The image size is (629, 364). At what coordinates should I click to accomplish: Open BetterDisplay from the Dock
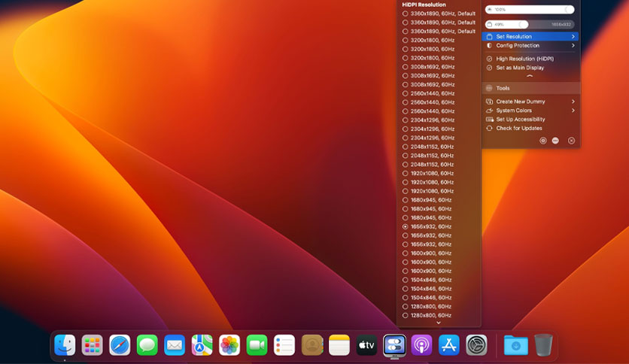(x=394, y=345)
